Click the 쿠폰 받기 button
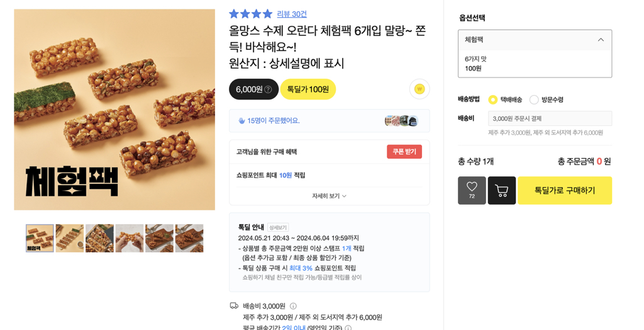The height and width of the screenshot is (330, 644). 404,152
